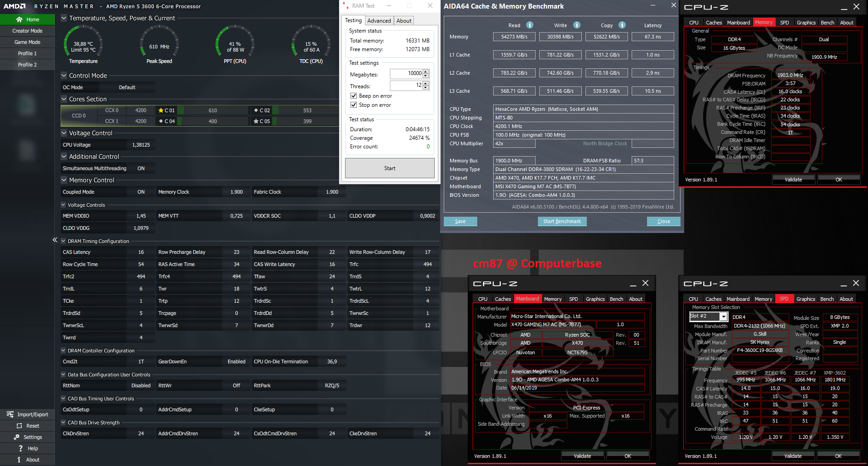Viewport: 868px width, 466px height.
Task: Collapse the DRAM Contoller Configuration section
Action: (63, 351)
